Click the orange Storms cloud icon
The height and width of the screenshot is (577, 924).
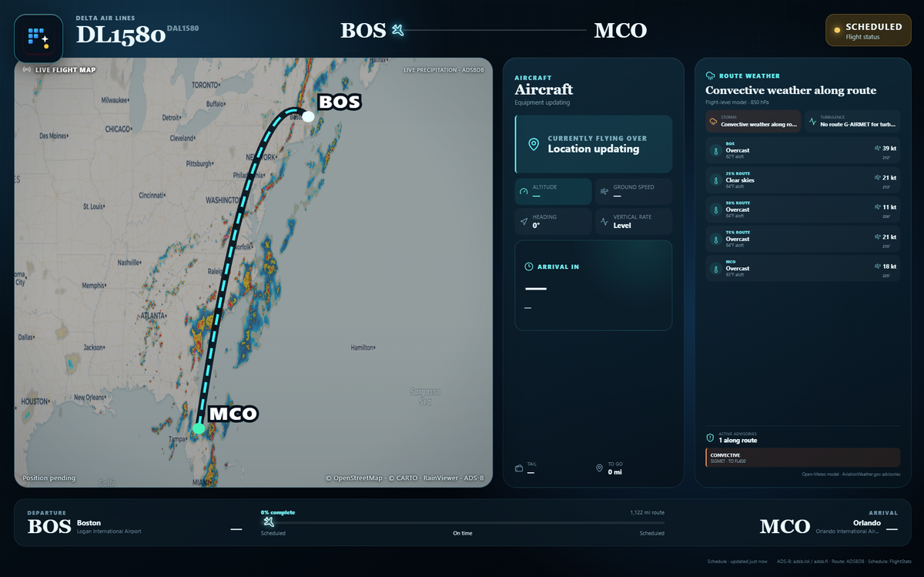click(x=715, y=122)
